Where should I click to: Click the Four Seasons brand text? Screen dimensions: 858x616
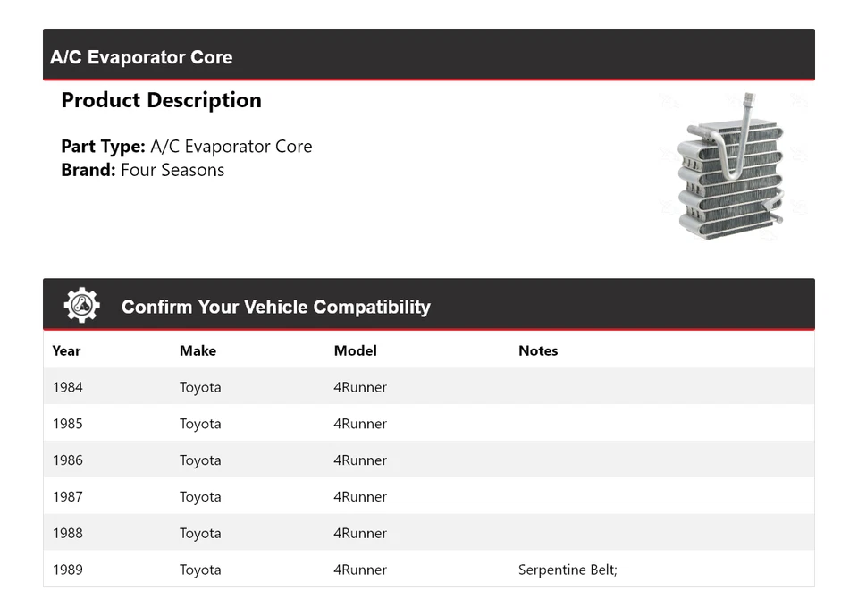pos(172,170)
